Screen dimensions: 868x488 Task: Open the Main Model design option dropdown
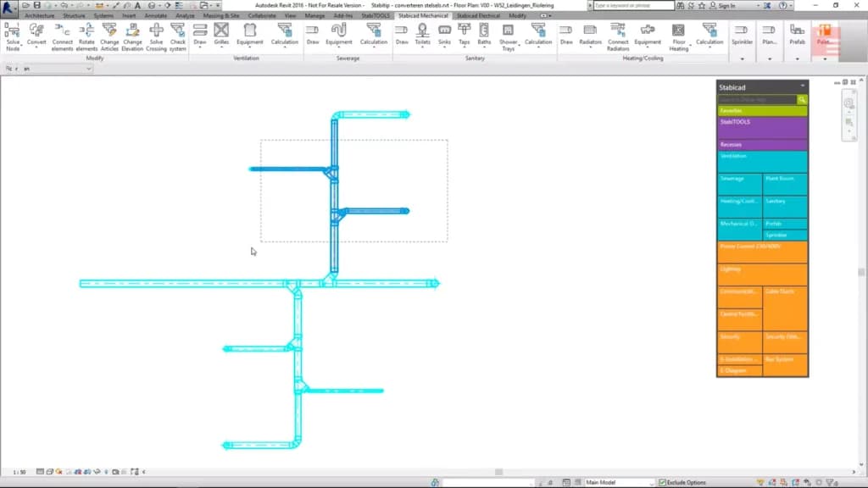pyautogui.click(x=619, y=482)
